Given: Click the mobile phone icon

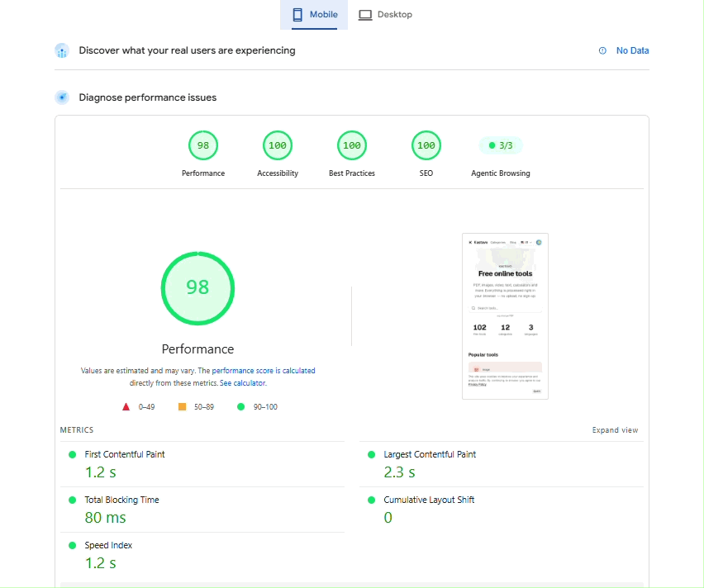Looking at the screenshot, I should point(297,14).
